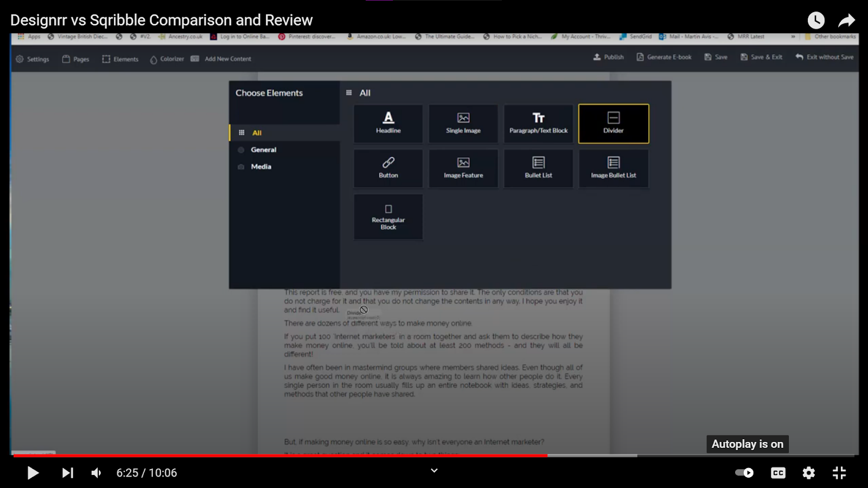Select the Headline element tile

388,124
